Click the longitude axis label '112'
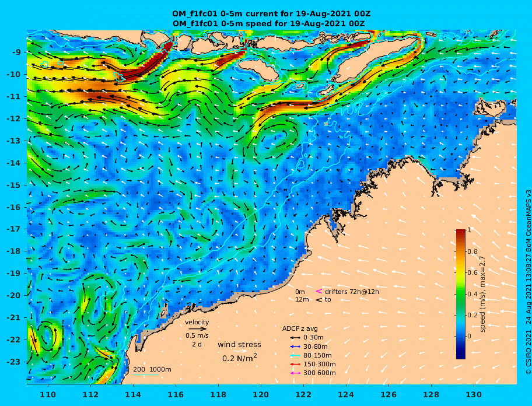 (x=90, y=395)
